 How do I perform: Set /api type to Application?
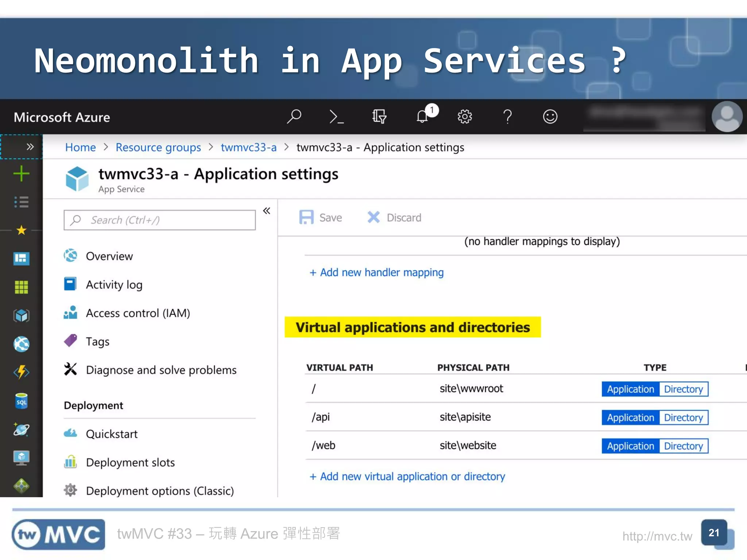click(630, 417)
